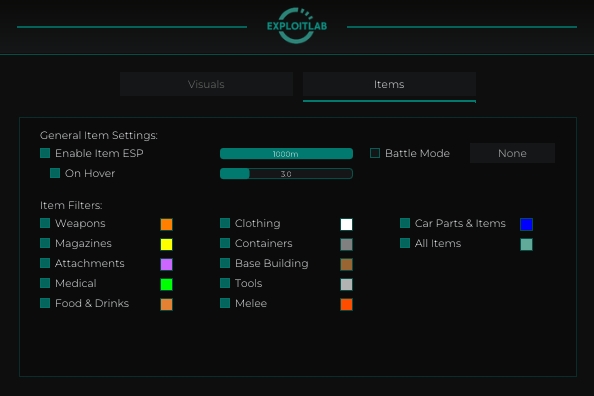Click the General Item Settings heading
The image size is (594, 396).
[x=98, y=135]
